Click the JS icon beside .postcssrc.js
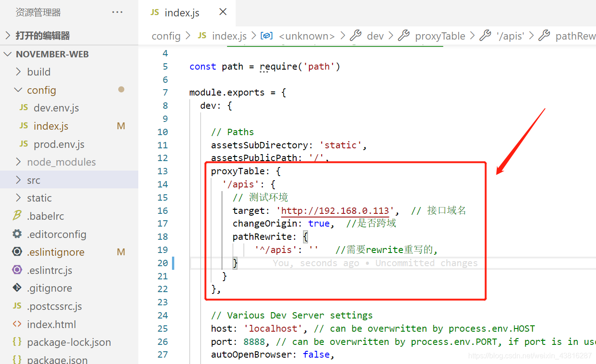 point(17,306)
